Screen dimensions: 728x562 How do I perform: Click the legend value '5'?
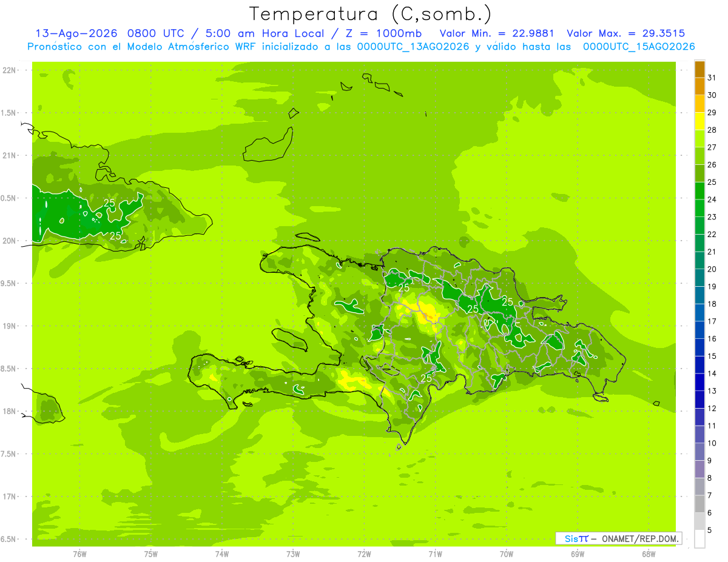[x=710, y=530]
